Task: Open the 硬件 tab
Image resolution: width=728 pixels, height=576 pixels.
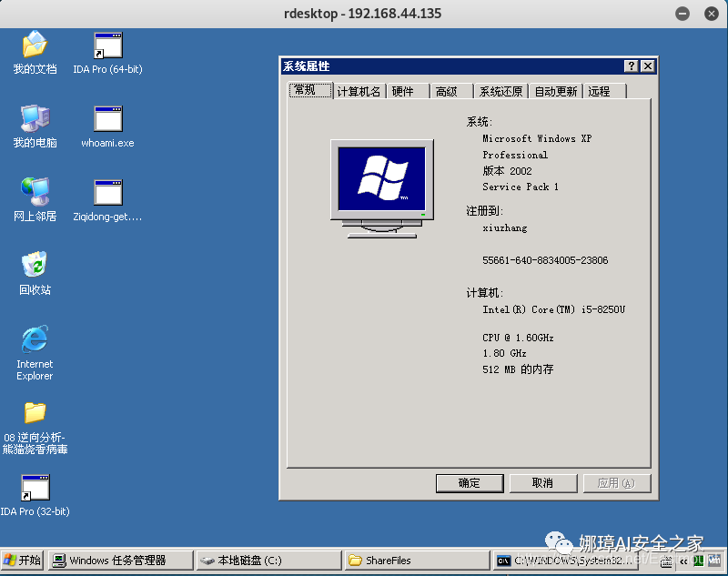Action: click(x=408, y=91)
